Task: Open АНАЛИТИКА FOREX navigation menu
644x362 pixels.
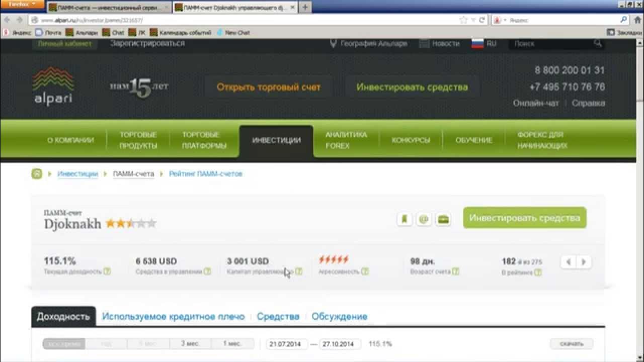Action: click(x=346, y=140)
